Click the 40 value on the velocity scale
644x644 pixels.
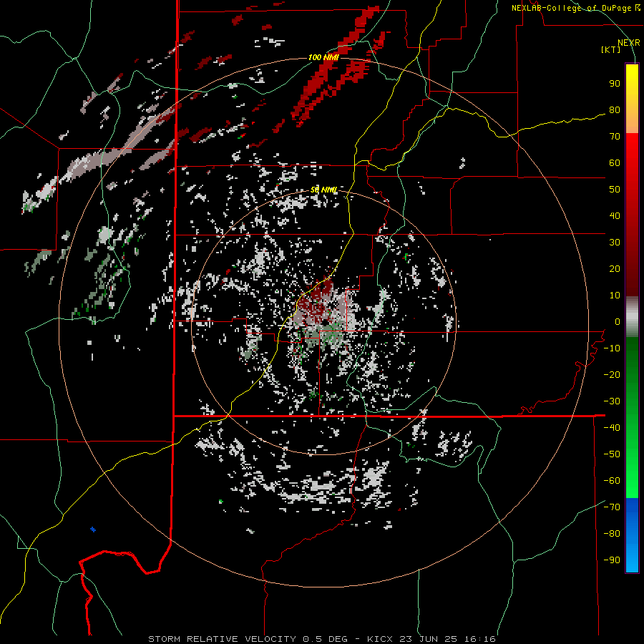[x=615, y=216]
